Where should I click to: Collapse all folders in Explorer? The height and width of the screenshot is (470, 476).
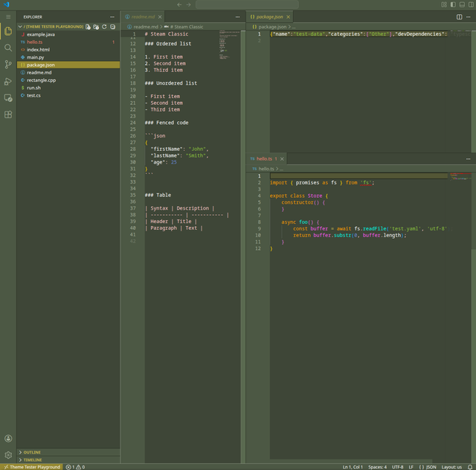pyautogui.click(x=112, y=27)
